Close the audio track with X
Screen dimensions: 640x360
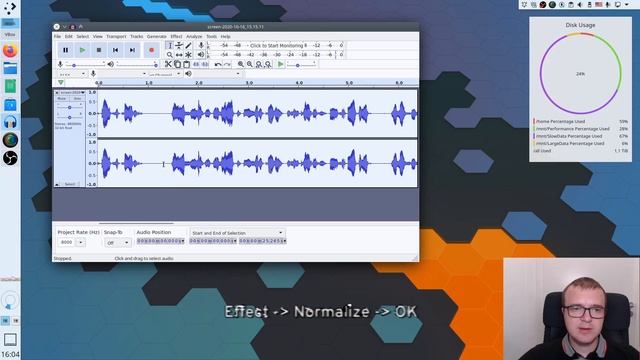tap(57, 93)
